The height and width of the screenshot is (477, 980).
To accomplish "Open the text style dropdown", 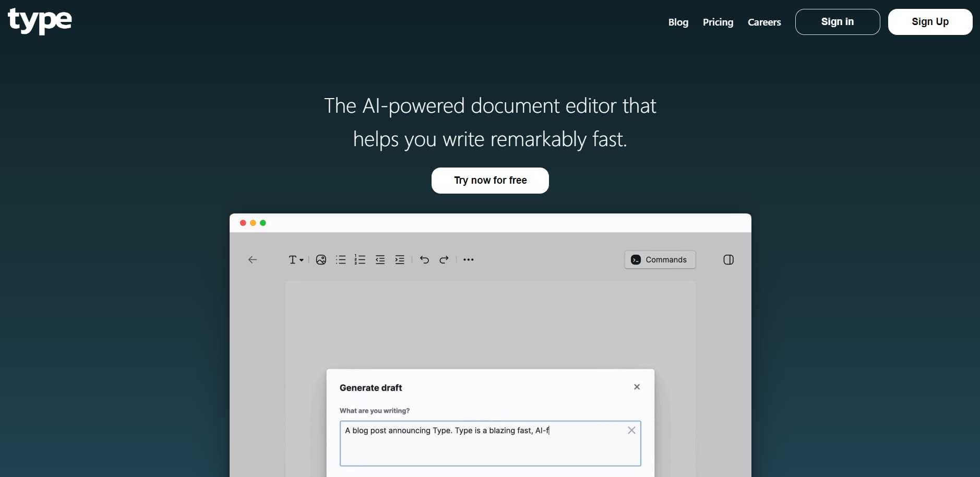I will coord(296,259).
